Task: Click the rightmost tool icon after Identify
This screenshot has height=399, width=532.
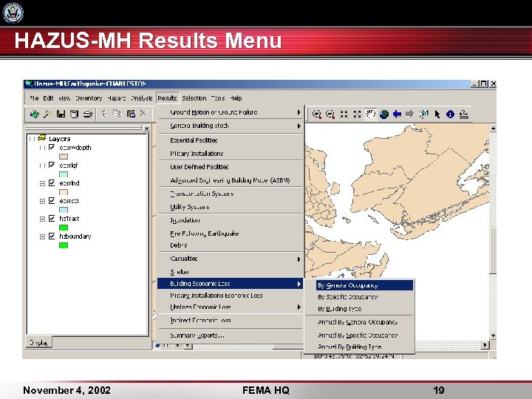Action: click(x=464, y=115)
